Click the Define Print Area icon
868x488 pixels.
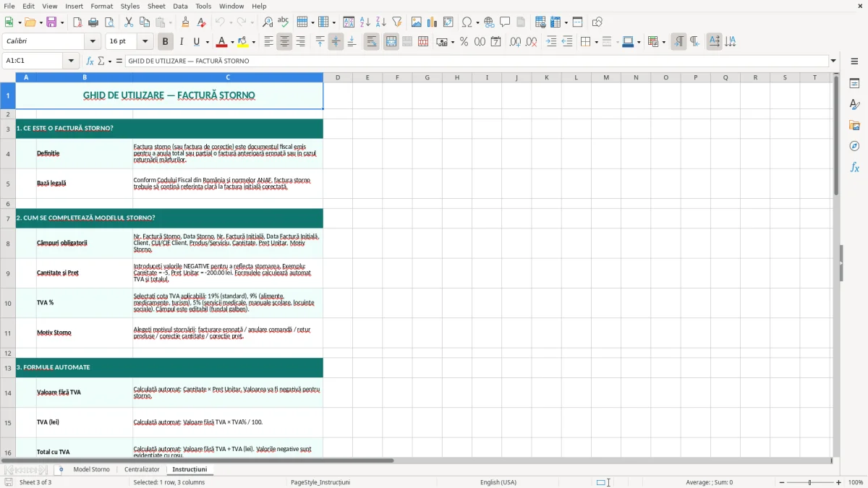540,22
